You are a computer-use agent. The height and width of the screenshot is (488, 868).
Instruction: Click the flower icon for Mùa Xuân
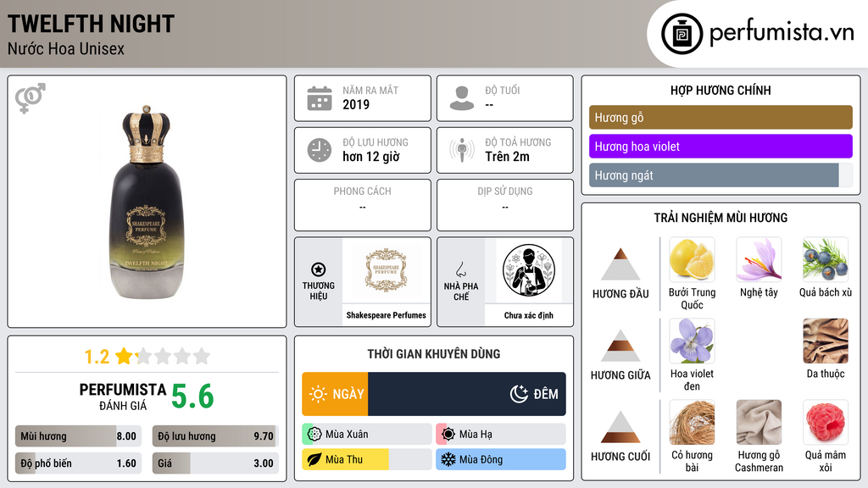point(314,435)
